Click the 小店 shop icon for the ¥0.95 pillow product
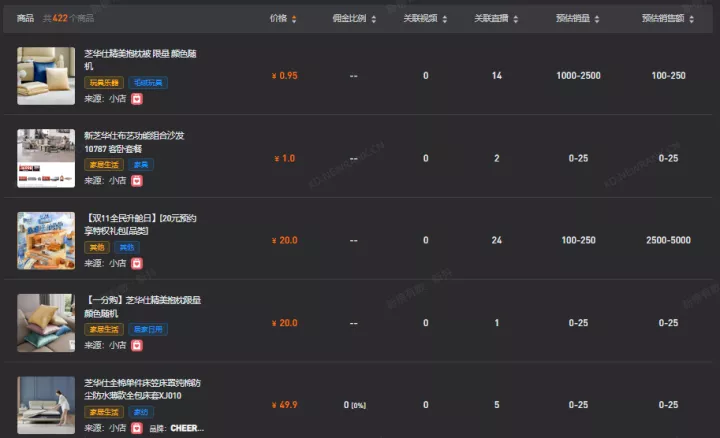This screenshot has height=438, width=720. click(137, 99)
